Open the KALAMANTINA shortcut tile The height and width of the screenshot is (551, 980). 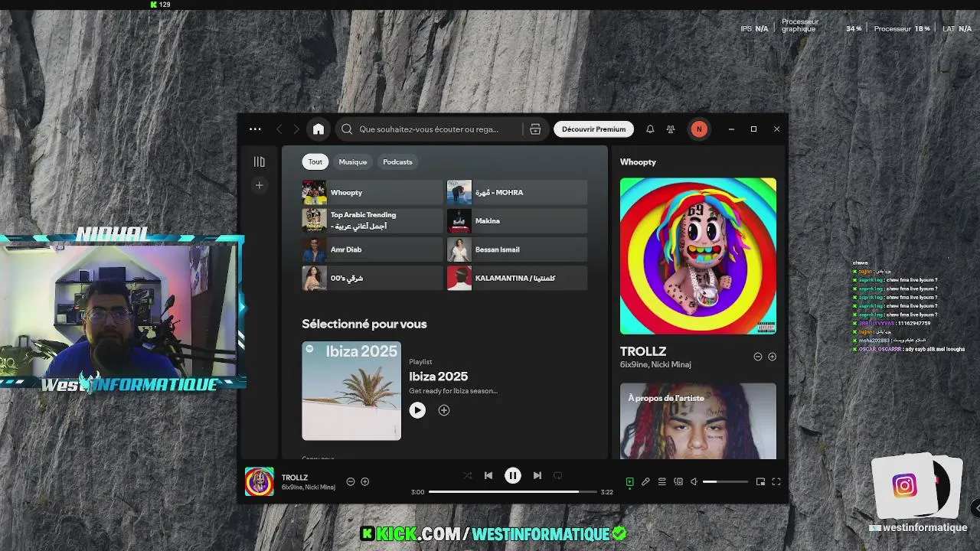coord(517,278)
